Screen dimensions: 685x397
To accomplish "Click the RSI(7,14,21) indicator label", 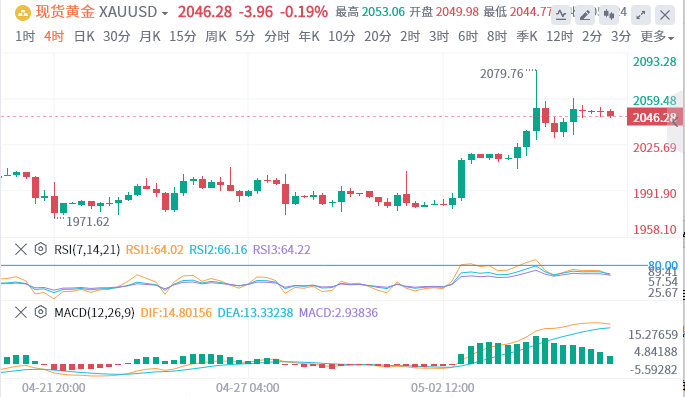I will [87, 250].
